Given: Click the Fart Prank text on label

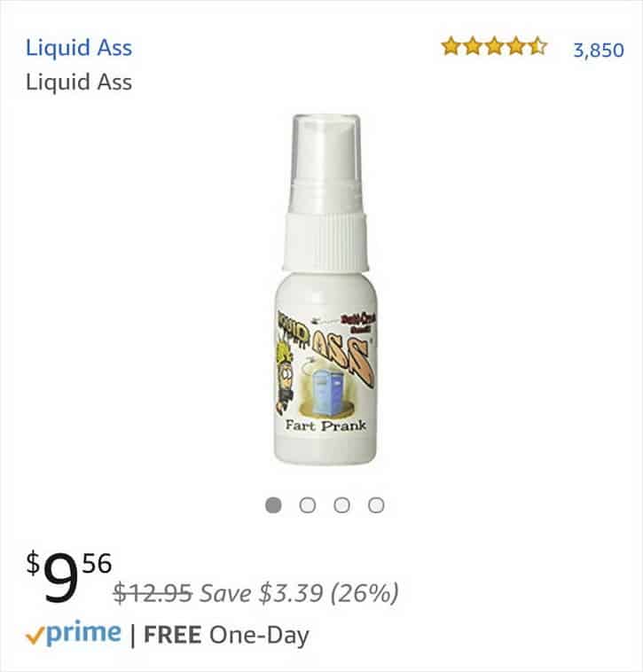Looking at the screenshot, I should 325,426.
